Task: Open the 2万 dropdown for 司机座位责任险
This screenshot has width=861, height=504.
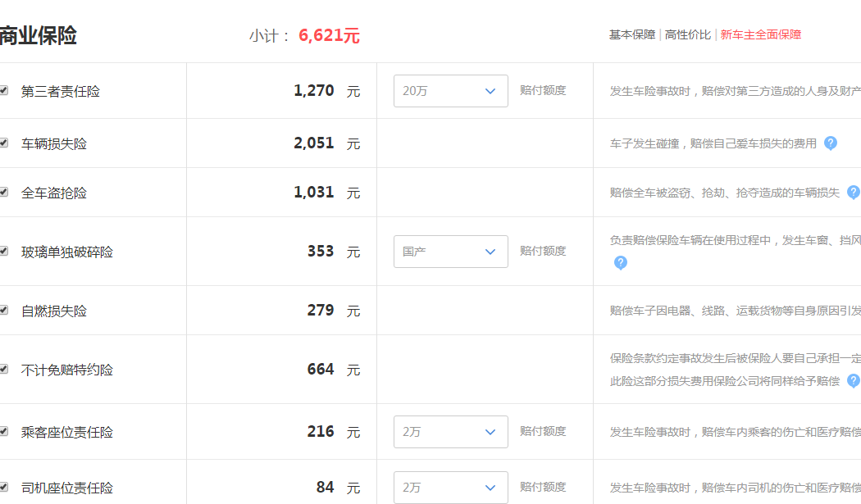Action: pyautogui.click(x=451, y=488)
